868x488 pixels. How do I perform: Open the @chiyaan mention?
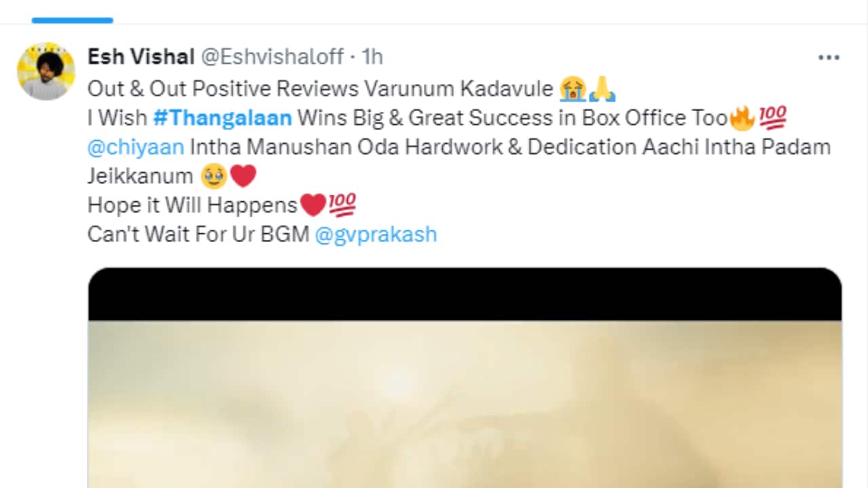click(136, 147)
